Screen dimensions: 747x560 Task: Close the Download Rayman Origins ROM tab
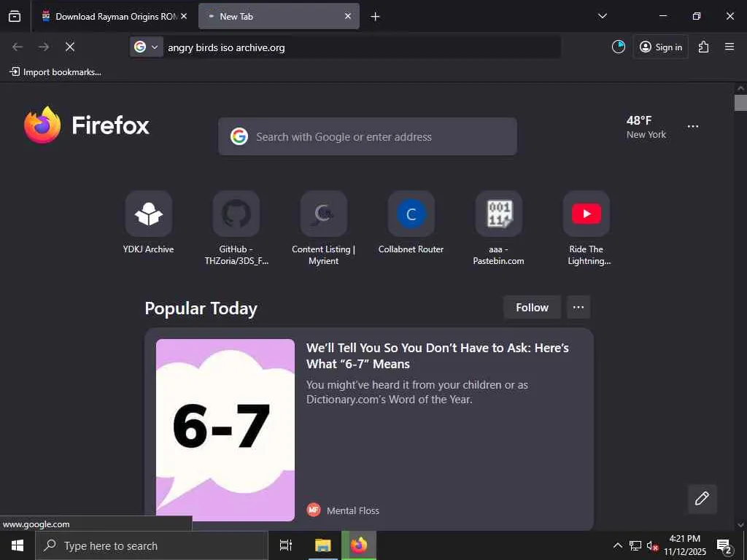tap(184, 16)
